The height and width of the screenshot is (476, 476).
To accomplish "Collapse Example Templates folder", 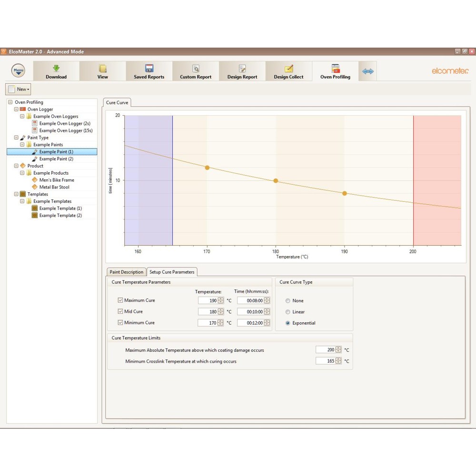I will tap(22, 201).
